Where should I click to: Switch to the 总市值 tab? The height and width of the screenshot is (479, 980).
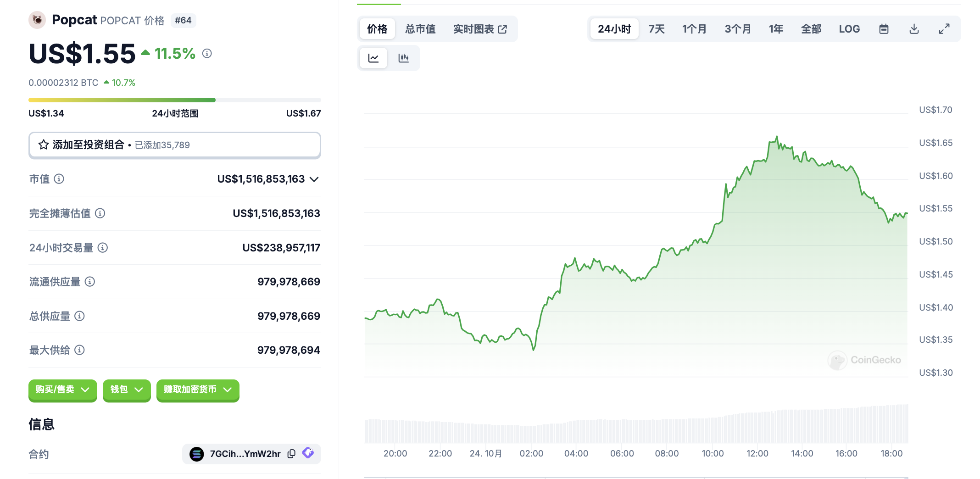point(420,29)
